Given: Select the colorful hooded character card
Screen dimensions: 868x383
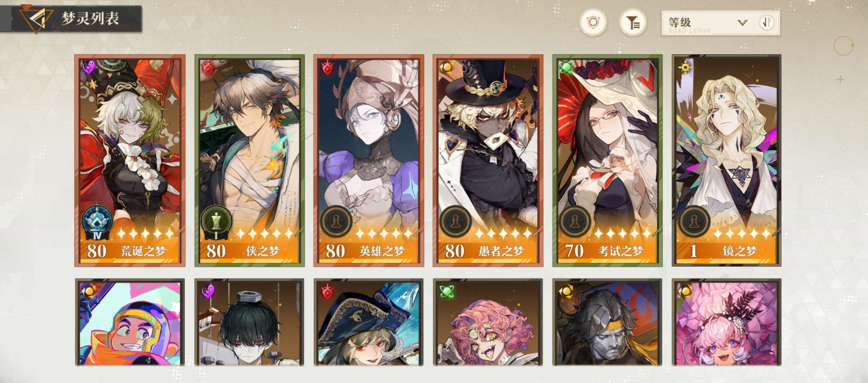Looking at the screenshot, I should coord(130,322).
